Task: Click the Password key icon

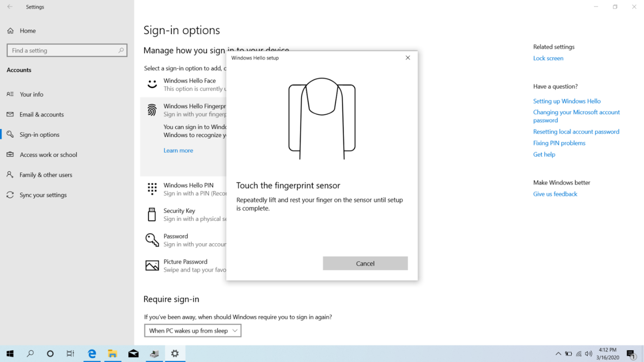Action: point(152,240)
